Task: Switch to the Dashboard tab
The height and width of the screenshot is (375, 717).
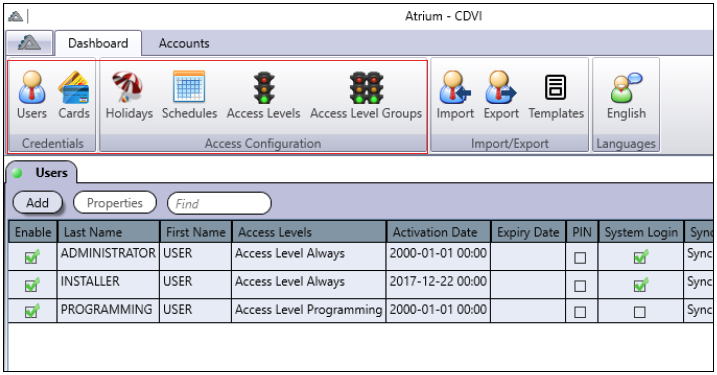Action: point(98,43)
